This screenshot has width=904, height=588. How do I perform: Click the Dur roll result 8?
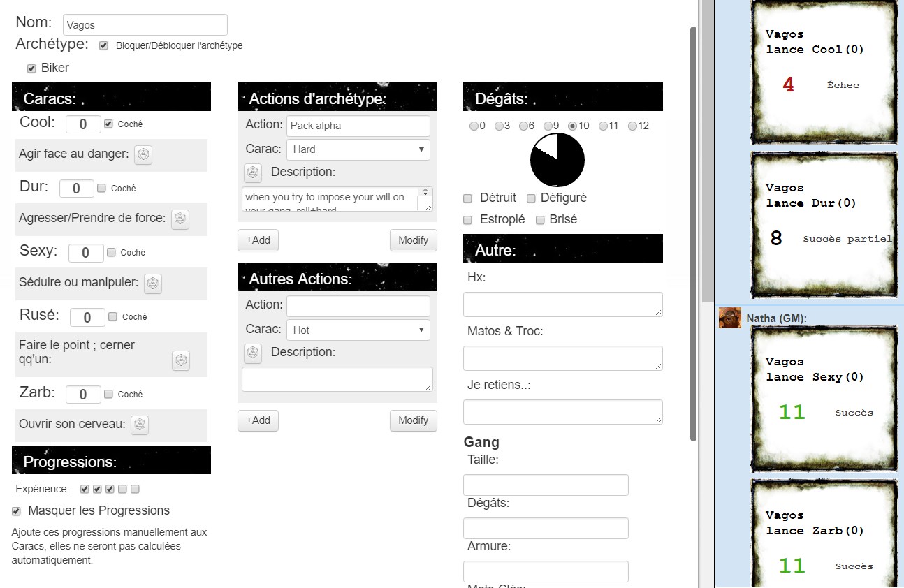(x=776, y=239)
